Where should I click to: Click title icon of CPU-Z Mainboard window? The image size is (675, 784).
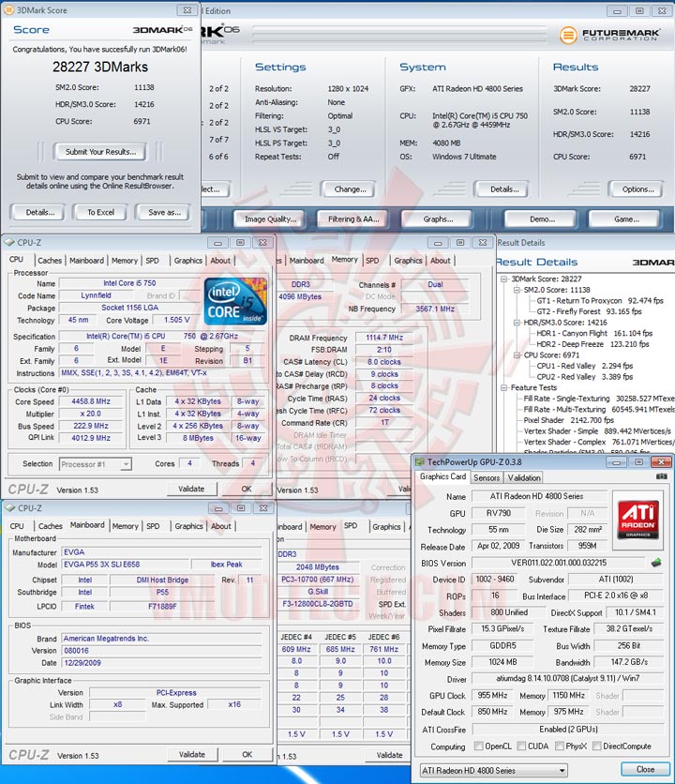pyautogui.click(x=9, y=508)
